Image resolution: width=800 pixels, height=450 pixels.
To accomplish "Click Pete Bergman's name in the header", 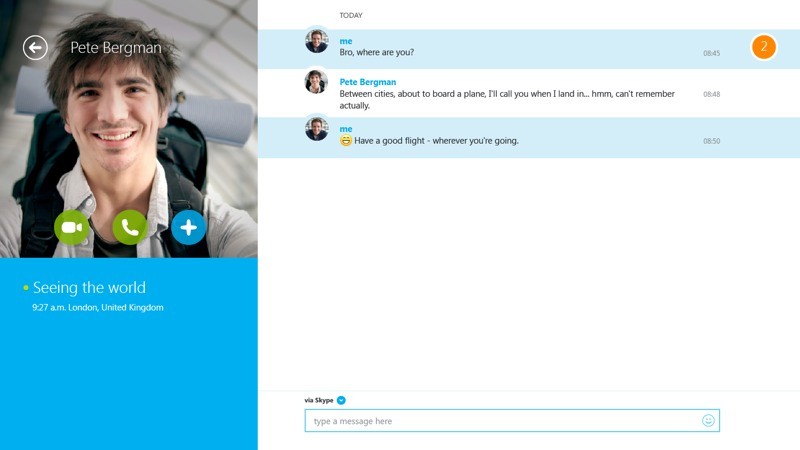I will point(116,47).
